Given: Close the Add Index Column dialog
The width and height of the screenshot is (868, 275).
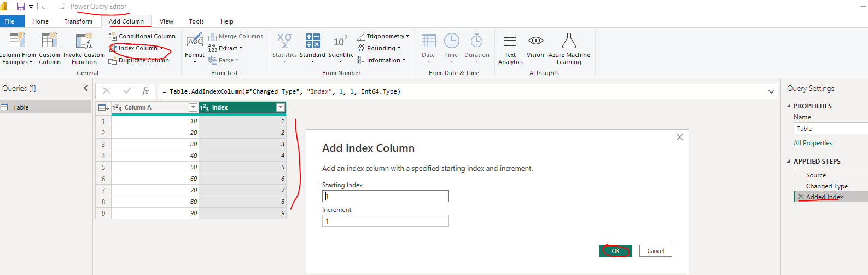Looking at the screenshot, I should click(680, 137).
